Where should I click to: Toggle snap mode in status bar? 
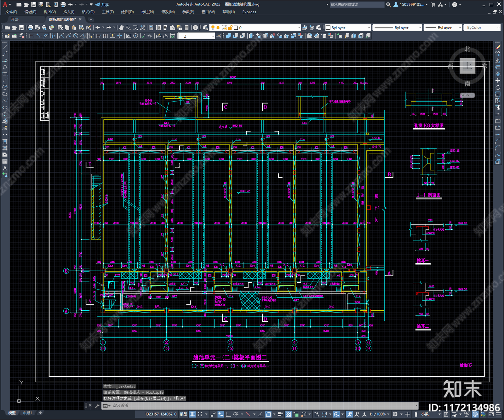[x=200, y=414]
